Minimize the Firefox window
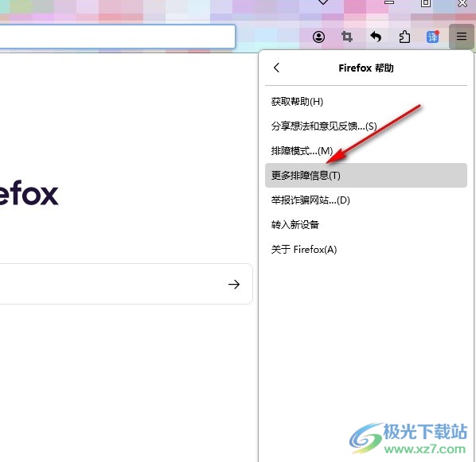This screenshot has height=462, width=476. point(389,2)
